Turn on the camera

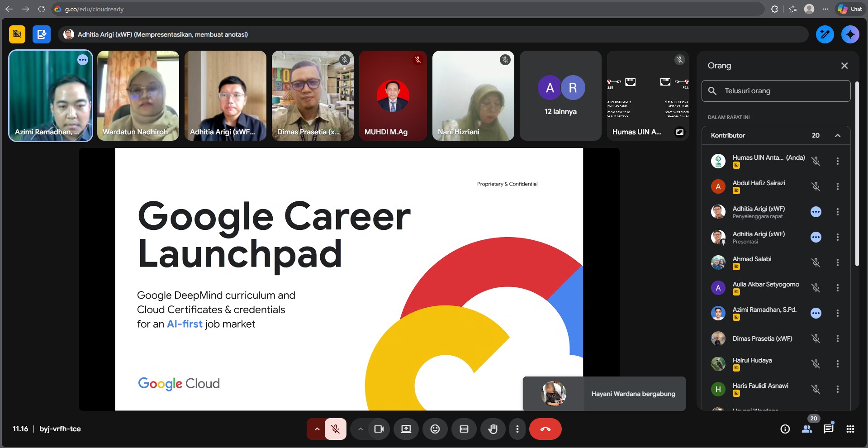(379, 429)
